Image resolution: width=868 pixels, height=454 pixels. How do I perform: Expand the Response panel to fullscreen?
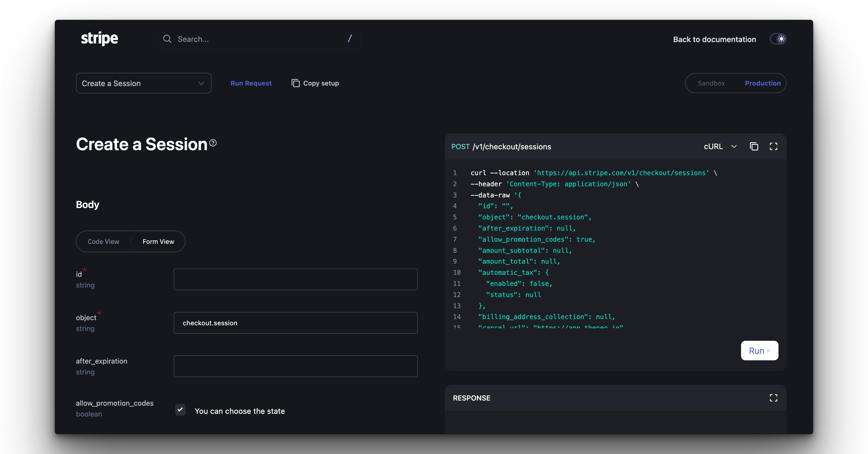(773, 398)
